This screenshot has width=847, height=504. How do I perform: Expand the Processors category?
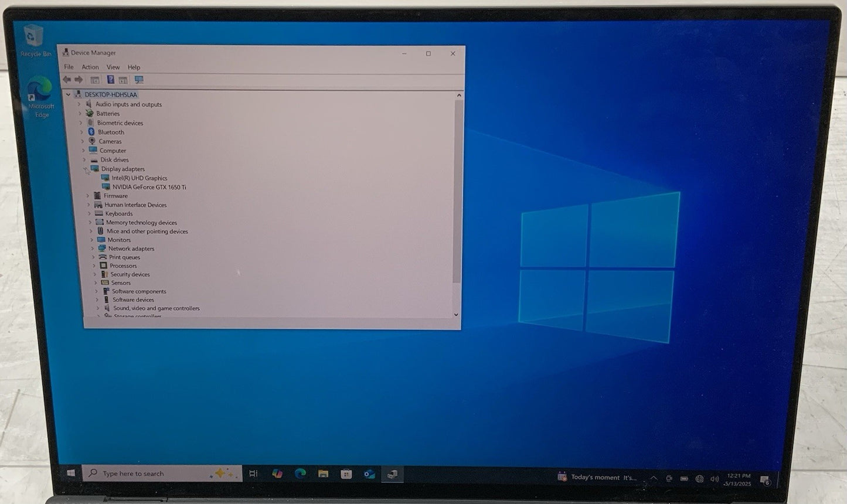[94, 265]
